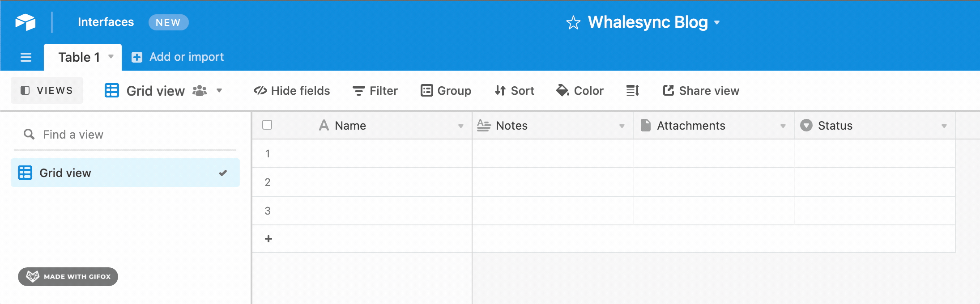Screen dimensions: 980x304
Task: Select the Table 1 tab
Action: pos(83,57)
